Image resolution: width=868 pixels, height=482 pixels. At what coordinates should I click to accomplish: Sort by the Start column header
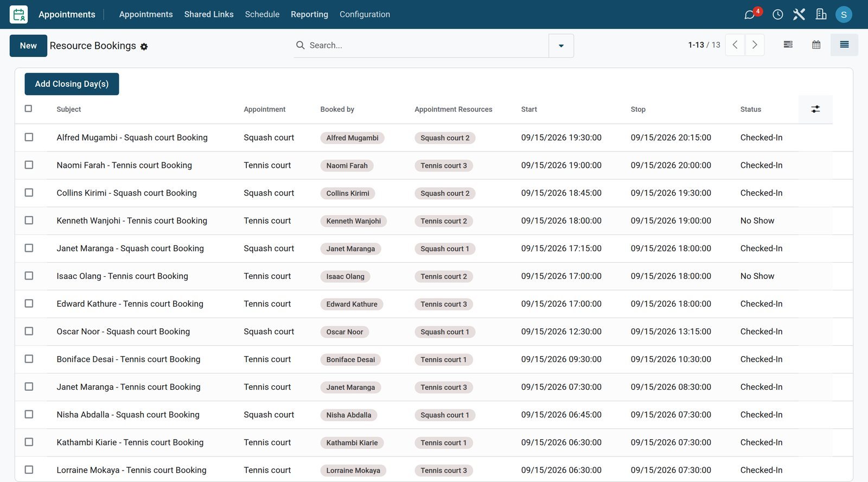click(x=529, y=109)
